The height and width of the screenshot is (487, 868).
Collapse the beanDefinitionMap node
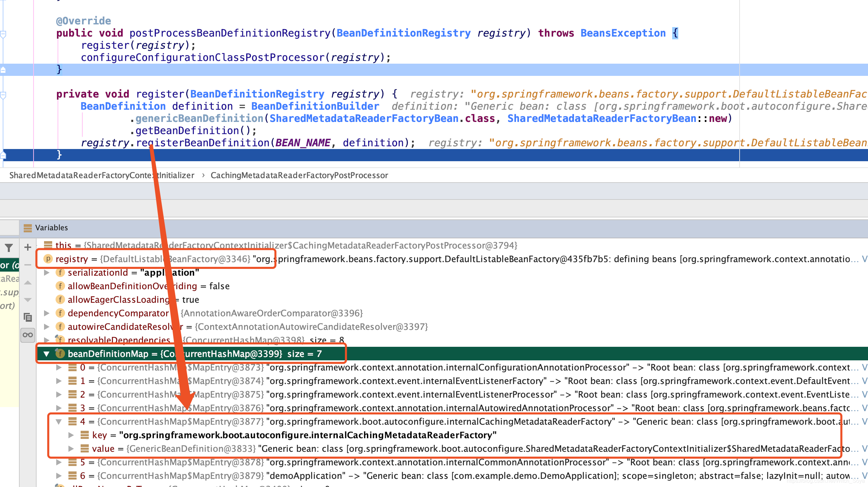pos(46,354)
